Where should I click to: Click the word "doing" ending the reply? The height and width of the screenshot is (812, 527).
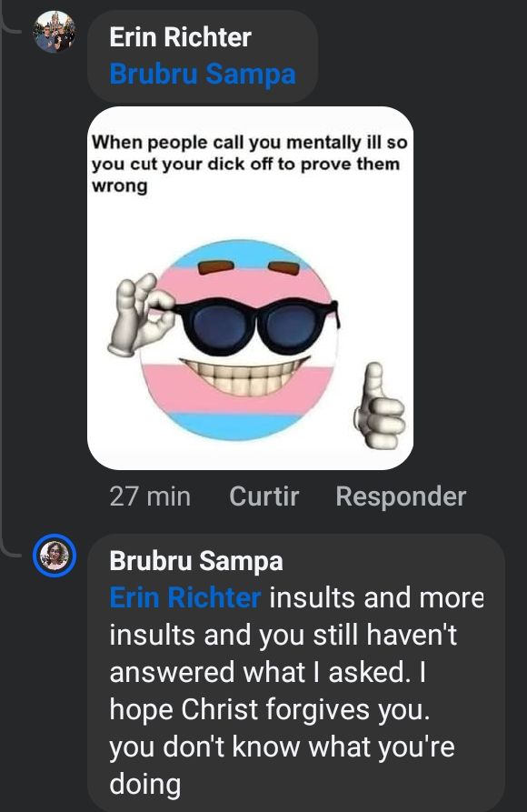pyautogui.click(x=145, y=784)
